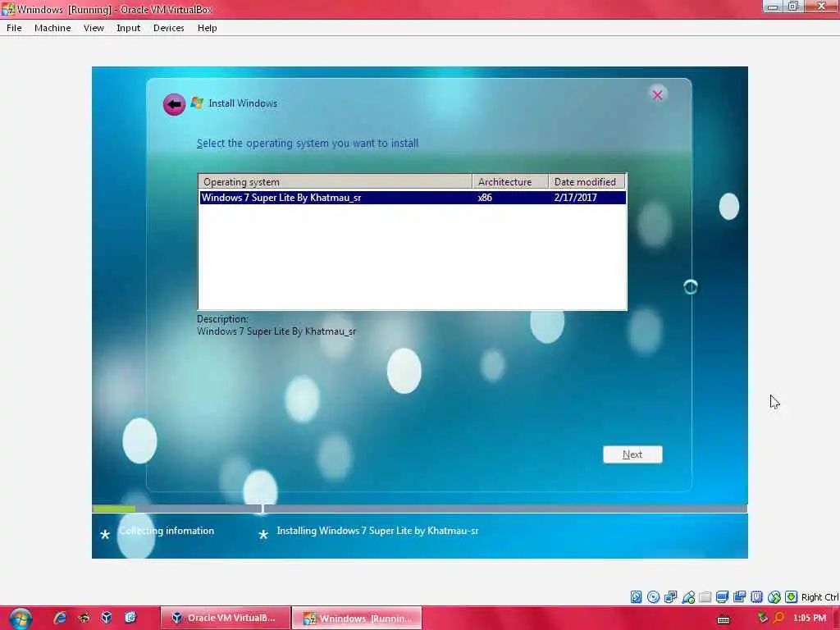
Task: Click the x86 architecture cell
Action: [485, 197]
